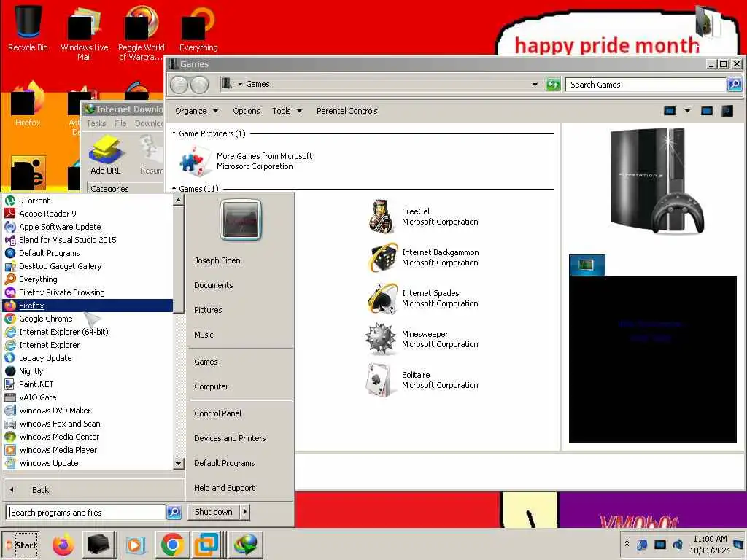Launch Blend for Visual Studio 2015

point(88,240)
